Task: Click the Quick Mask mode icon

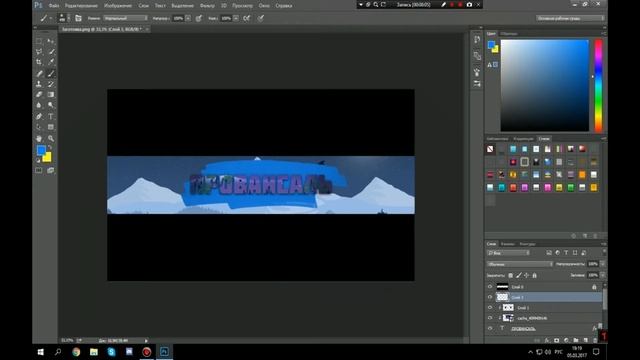Action: (x=39, y=170)
